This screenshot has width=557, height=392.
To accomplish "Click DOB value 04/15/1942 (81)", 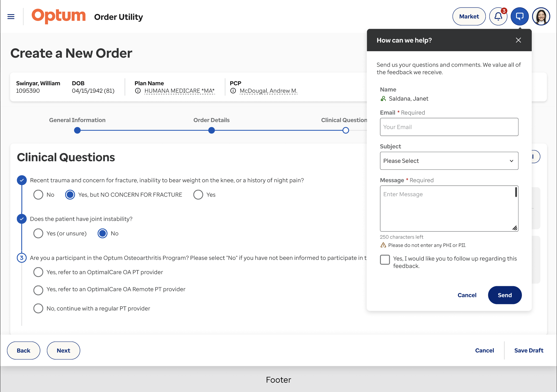I will tap(93, 91).
